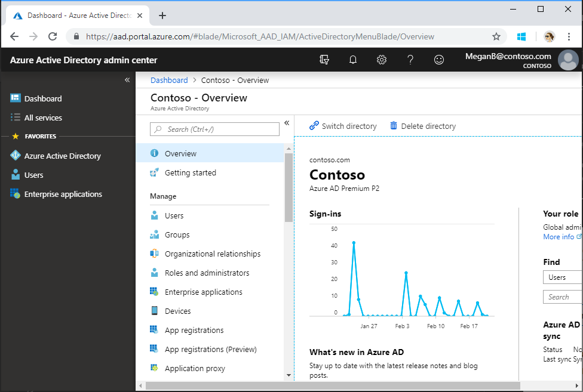This screenshot has width=583, height=392.
Task: Go back with browser back arrow
Action: point(14,36)
